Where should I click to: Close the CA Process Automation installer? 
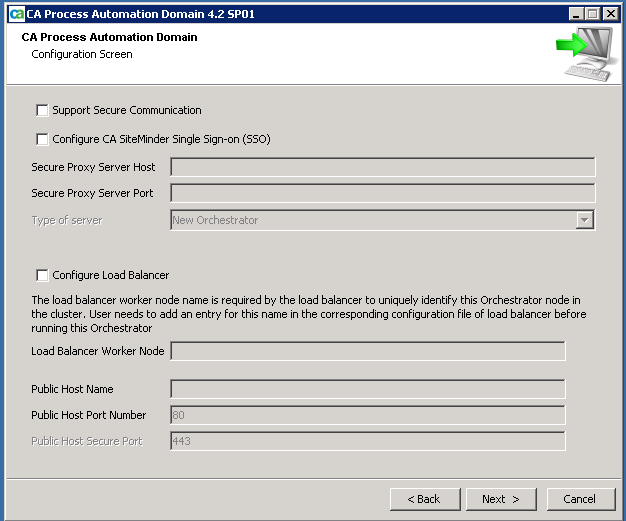click(611, 13)
